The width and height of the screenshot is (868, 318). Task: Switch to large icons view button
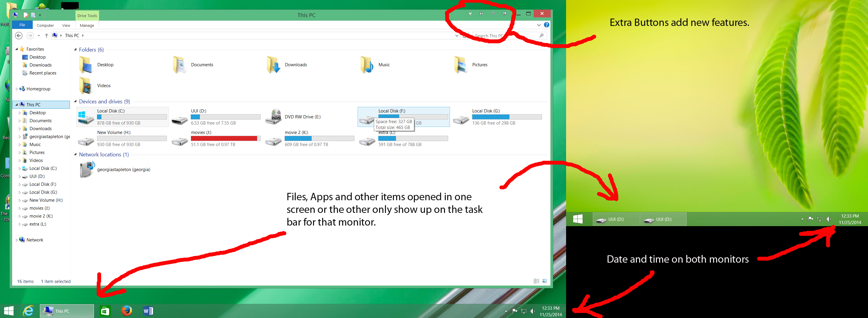tap(545, 281)
